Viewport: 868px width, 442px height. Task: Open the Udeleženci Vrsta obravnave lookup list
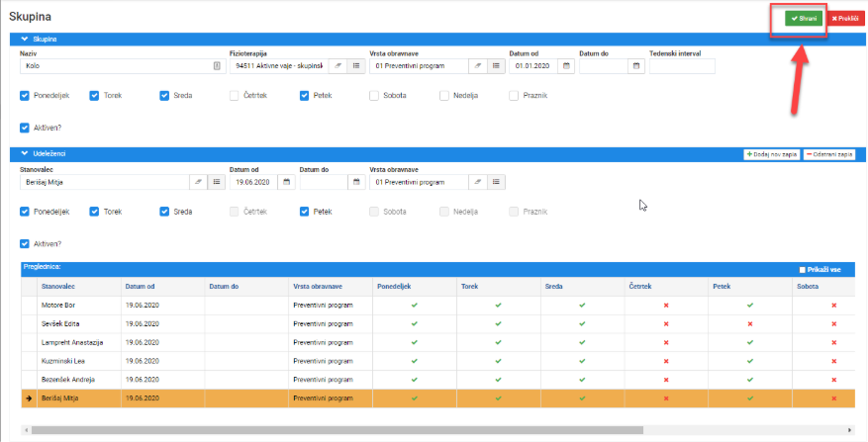(496, 182)
